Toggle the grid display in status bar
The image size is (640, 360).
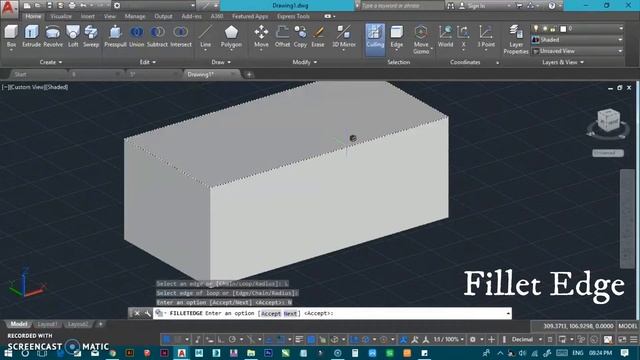tap(167, 340)
